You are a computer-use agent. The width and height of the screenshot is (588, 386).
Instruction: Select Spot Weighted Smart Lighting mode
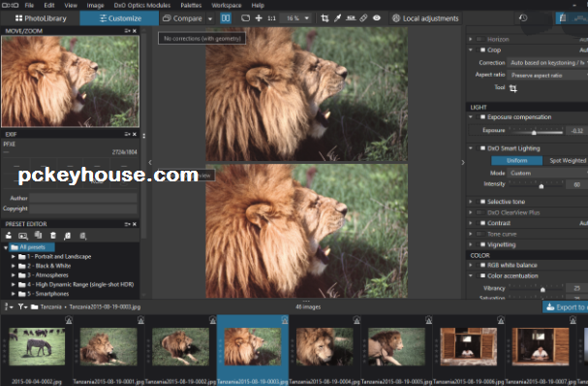click(567, 160)
